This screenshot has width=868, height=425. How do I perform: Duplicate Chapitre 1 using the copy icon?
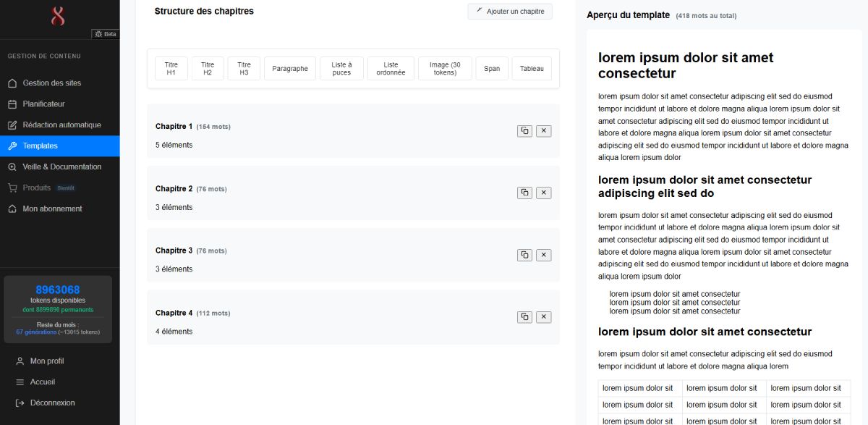pyautogui.click(x=524, y=131)
